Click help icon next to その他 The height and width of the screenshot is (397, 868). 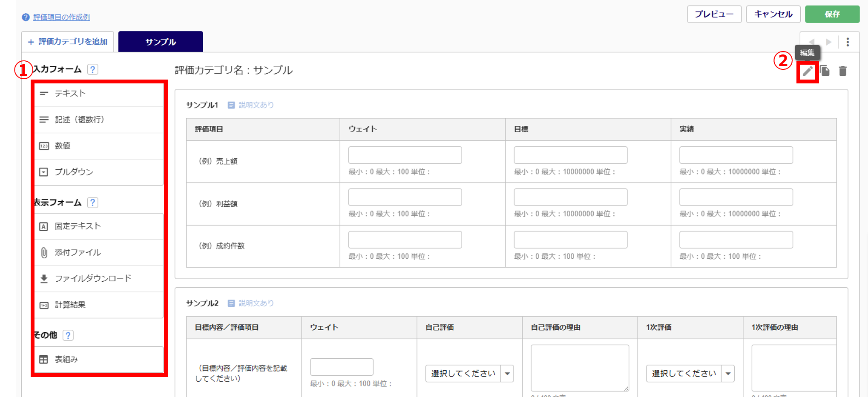(x=68, y=335)
